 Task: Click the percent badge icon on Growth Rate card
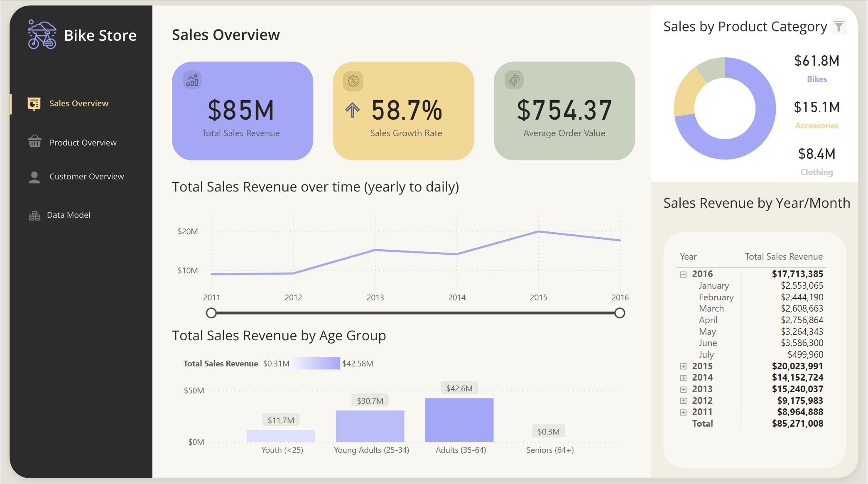(353, 81)
